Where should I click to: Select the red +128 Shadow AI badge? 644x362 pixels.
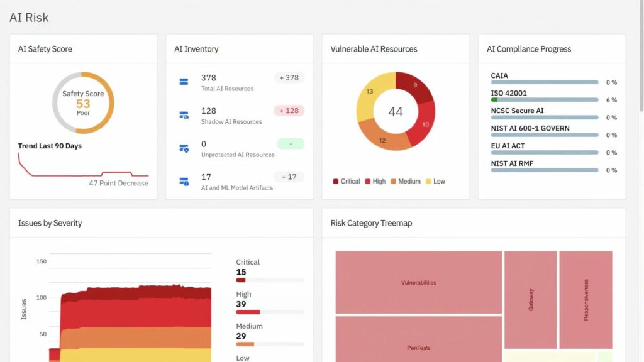pos(289,111)
